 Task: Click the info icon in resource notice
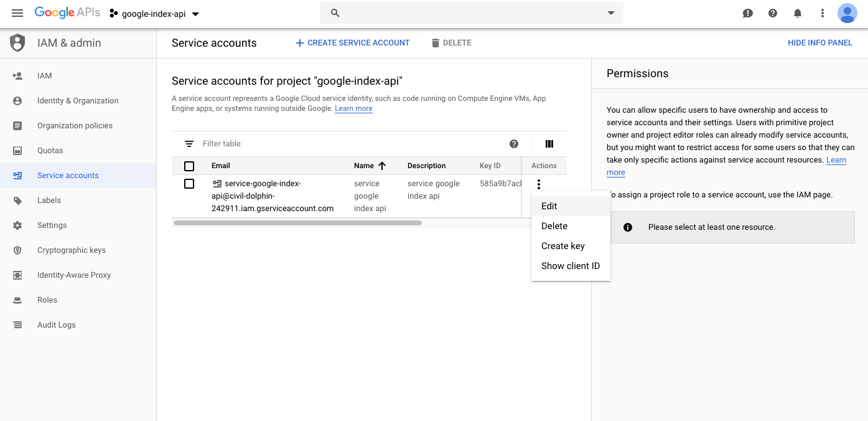(628, 227)
